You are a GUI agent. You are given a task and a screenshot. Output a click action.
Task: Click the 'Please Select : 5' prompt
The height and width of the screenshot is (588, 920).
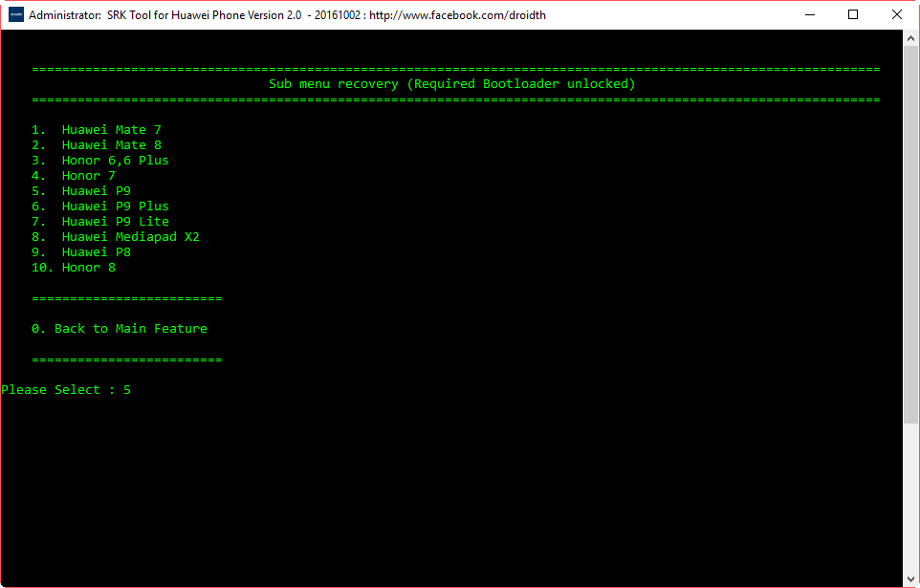[x=66, y=390]
